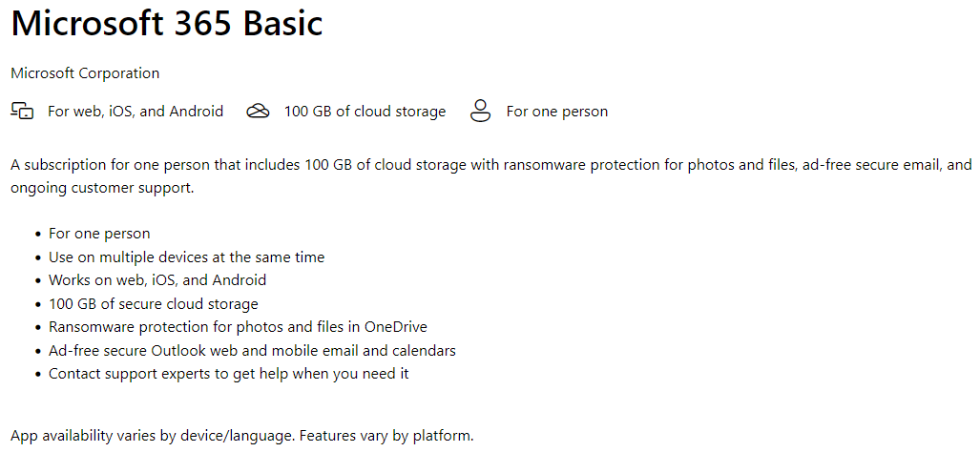980x452 pixels.
Task: Click the Microsoft 365 Basic title
Action: (x=167, y=22)
